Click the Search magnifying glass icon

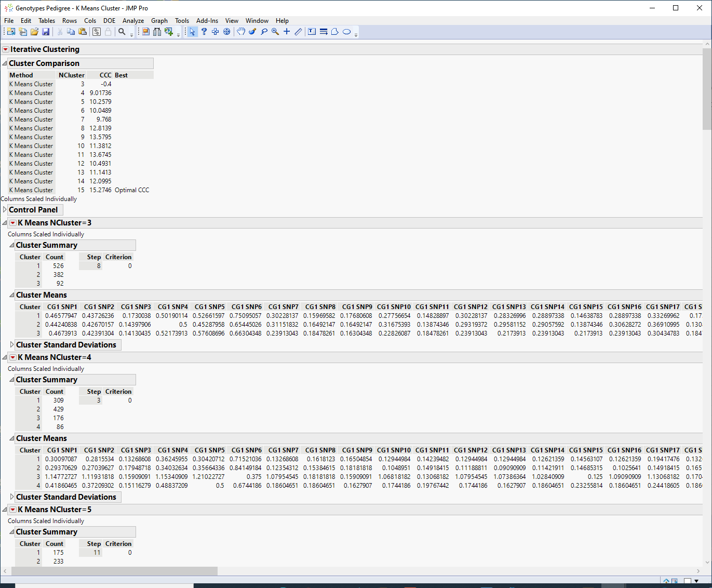click(x=122, y=32)
